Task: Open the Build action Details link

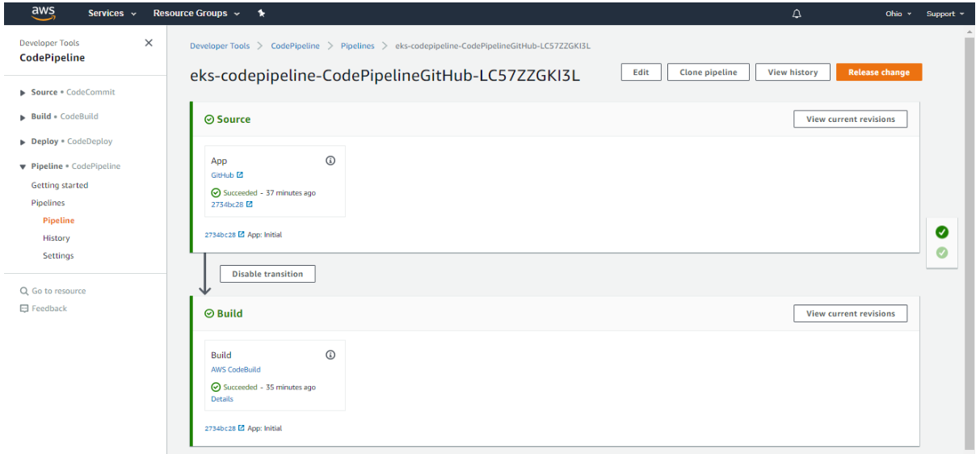Action: 222,398
